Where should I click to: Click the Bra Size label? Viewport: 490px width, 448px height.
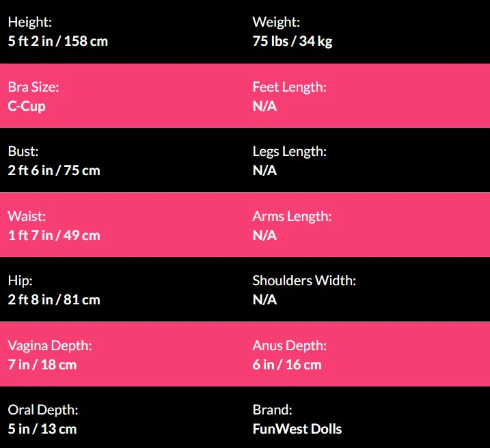(x=33, y=87)
